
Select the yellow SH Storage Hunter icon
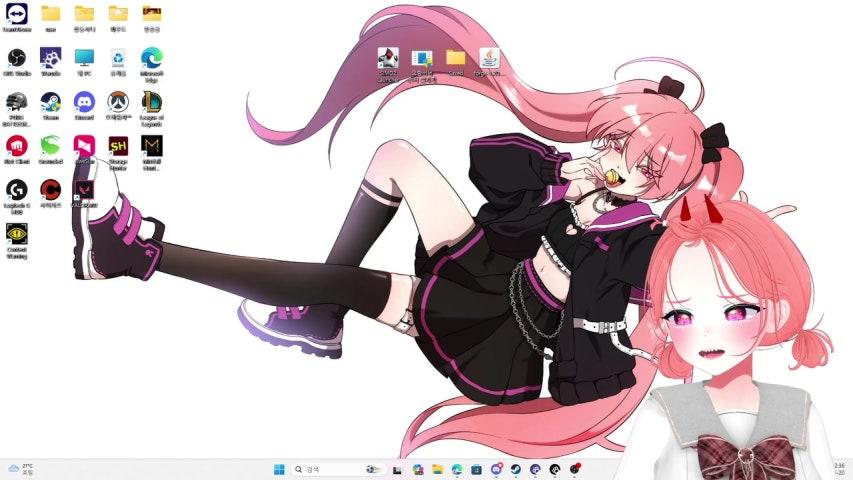tap(118, 146)
